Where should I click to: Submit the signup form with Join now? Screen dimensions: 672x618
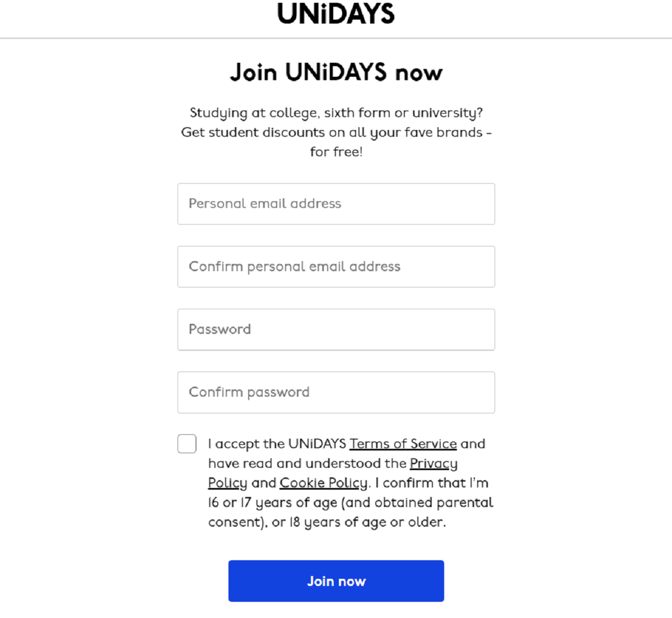click(x=336, y=580)
